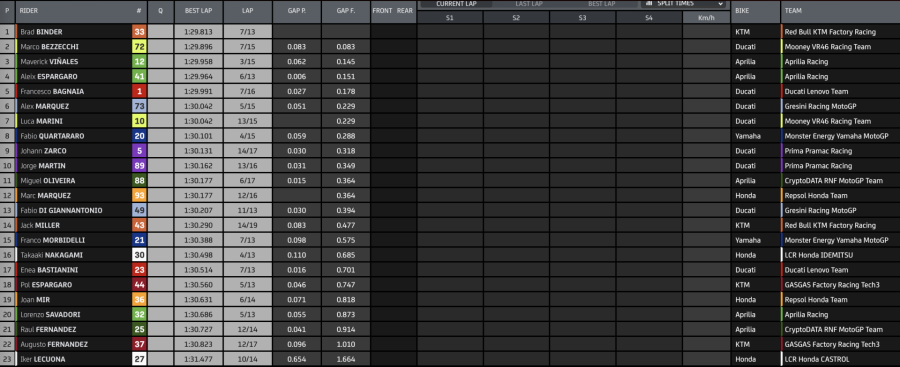Click the GAP F. column header
This screenshot has height=367, width=900.
[x=346, y=11]
